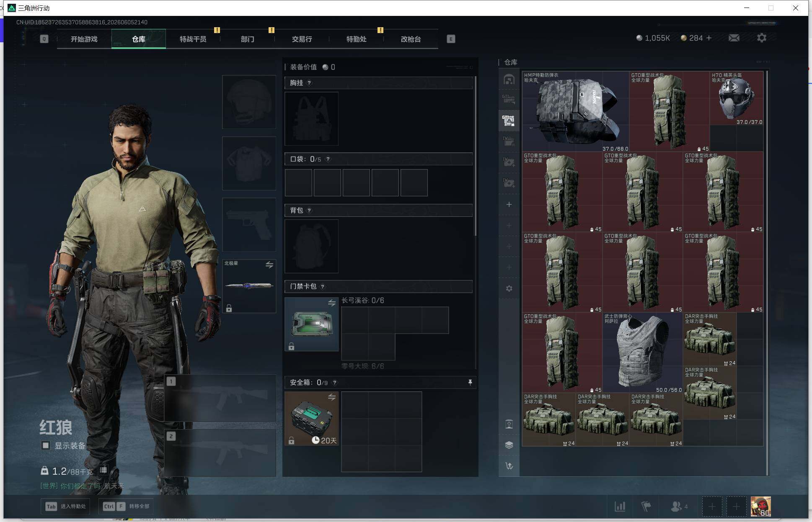This screenshot has height=522, width=812.
Task: Open the 交易行 tab
Action: 302,39
